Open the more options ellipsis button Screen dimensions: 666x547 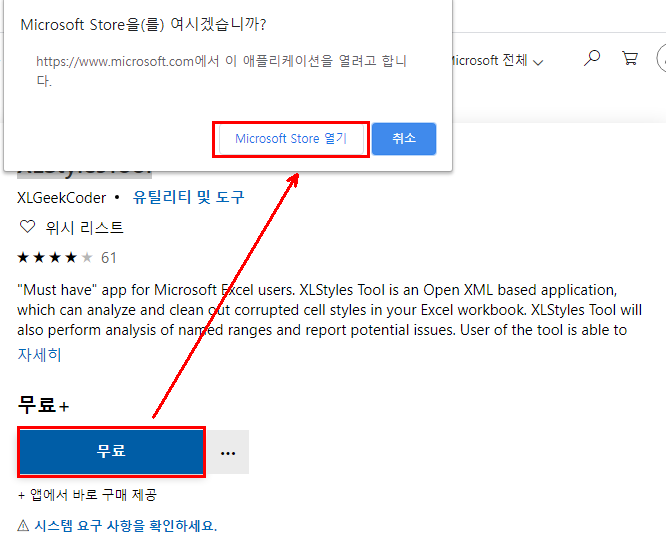[228, 452]
